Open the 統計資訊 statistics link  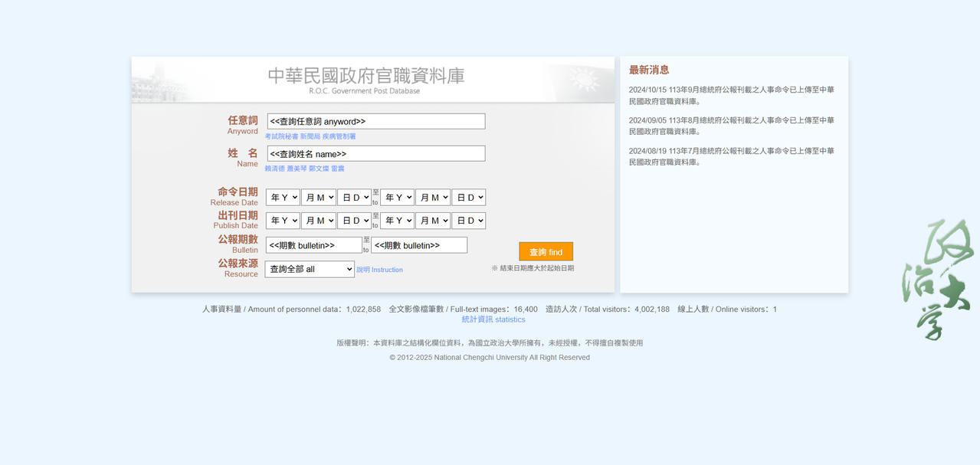point(493,319)
